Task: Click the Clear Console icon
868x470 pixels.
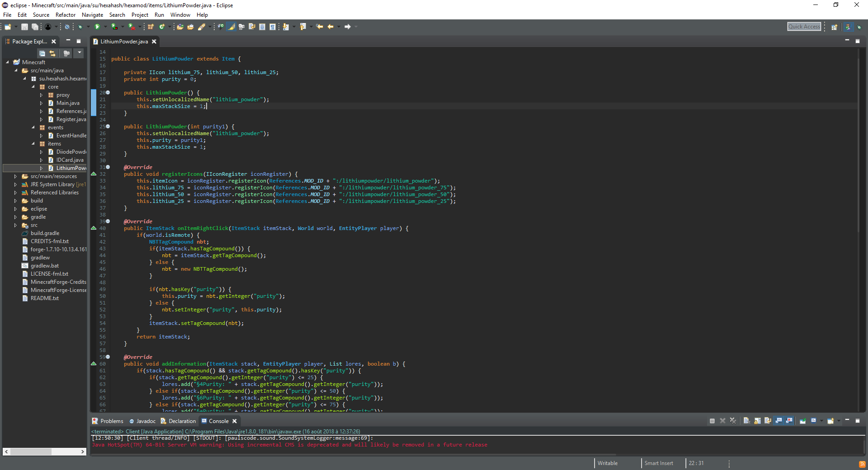Action: (x=746, y=421)
